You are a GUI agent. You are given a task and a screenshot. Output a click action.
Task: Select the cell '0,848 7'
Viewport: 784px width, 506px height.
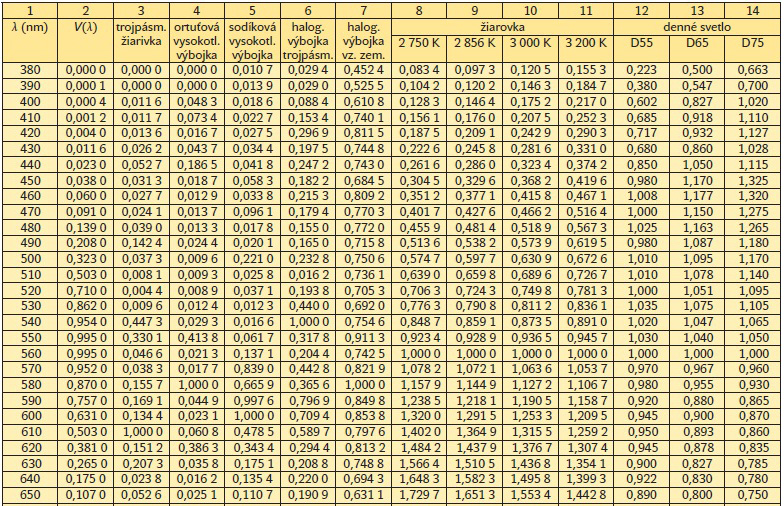(x=419, y=322)
